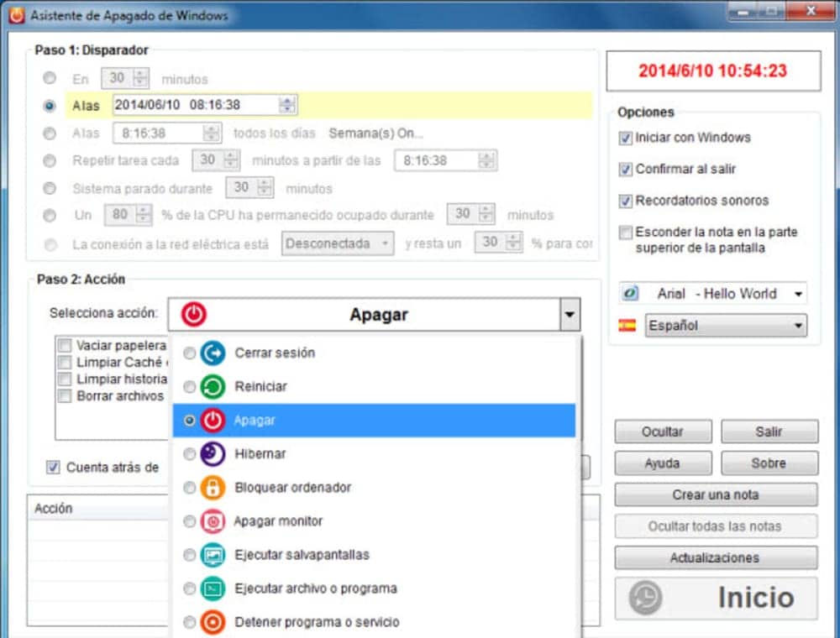Click the 'Ocultar todas las notas' button
The height and width of the screenshot is (638, 840).
[x=717, y=526]
